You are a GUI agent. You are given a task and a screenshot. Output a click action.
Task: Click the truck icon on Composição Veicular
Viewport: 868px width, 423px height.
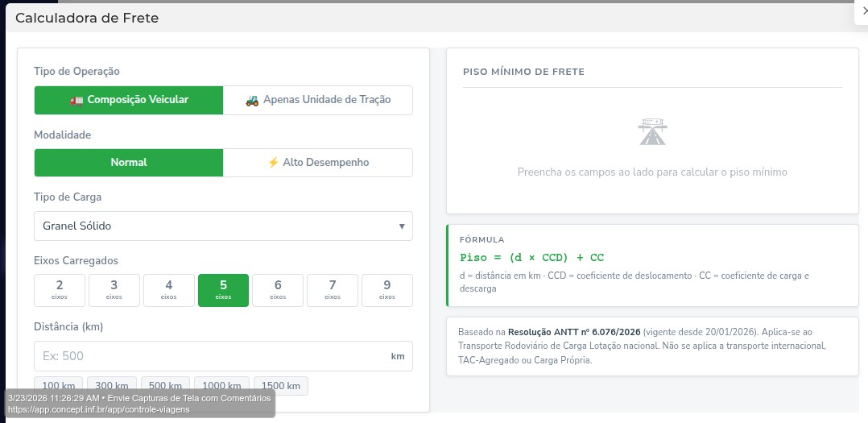point(76,100)
